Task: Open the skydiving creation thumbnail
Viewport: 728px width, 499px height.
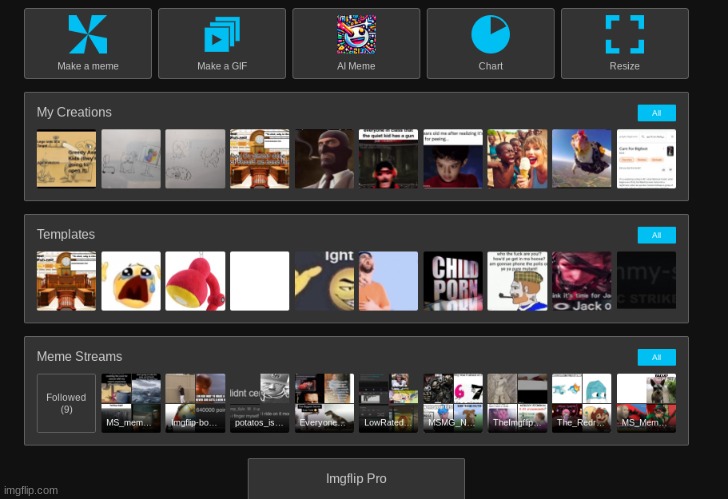Action: pyautogui.click(x=581, y=159)
